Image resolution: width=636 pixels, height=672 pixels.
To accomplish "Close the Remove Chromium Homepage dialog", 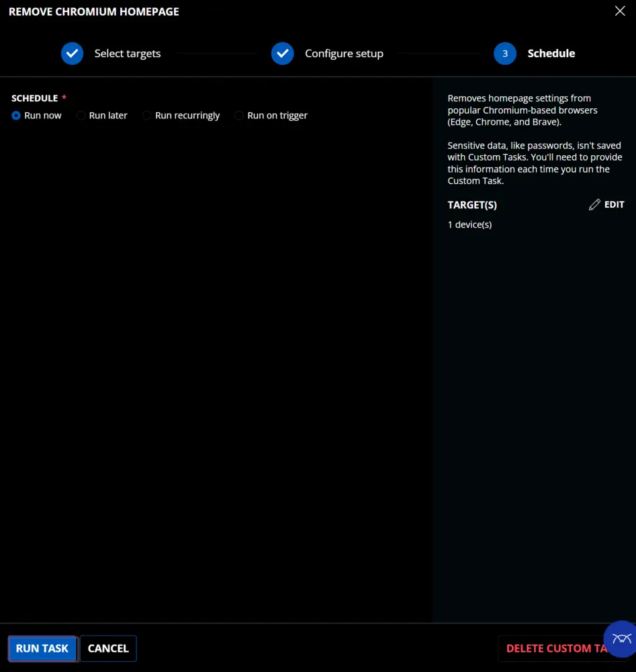I will pos(620,11).
